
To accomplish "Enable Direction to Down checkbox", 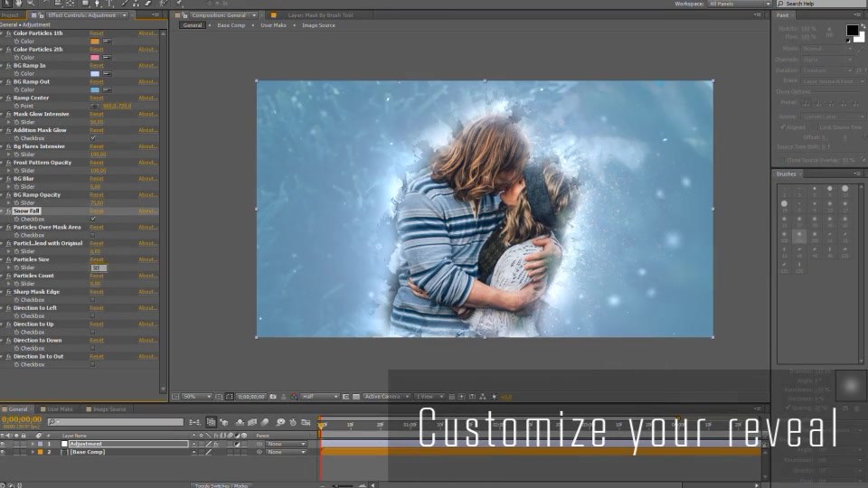I will 93,349.
